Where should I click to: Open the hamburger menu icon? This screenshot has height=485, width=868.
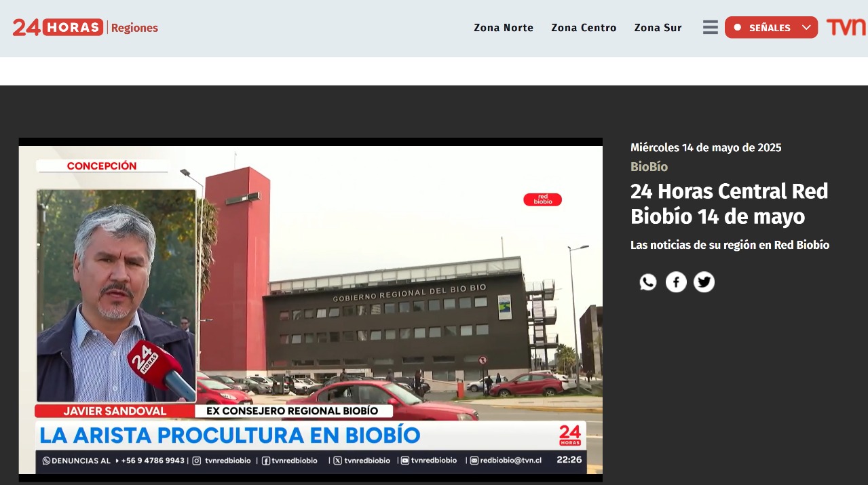click(711, 28)
